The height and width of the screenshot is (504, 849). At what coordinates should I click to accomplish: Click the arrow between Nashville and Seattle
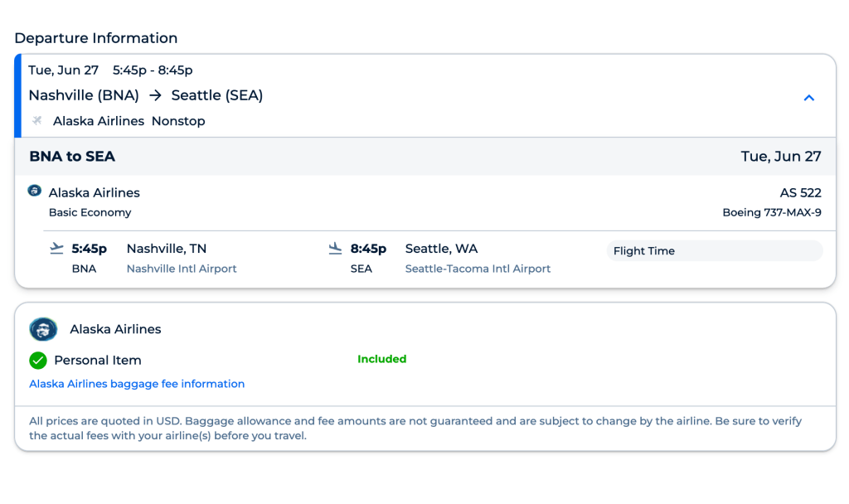point(155,95)
